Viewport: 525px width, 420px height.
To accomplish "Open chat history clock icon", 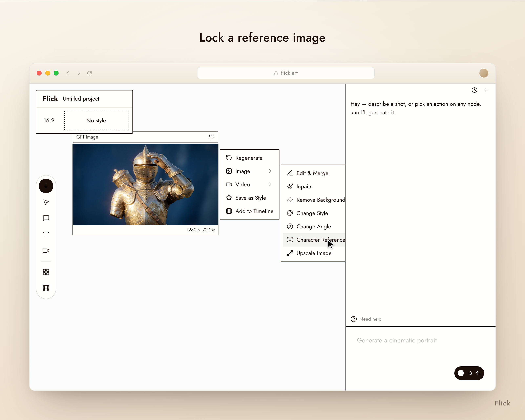I will coord(474,90).
